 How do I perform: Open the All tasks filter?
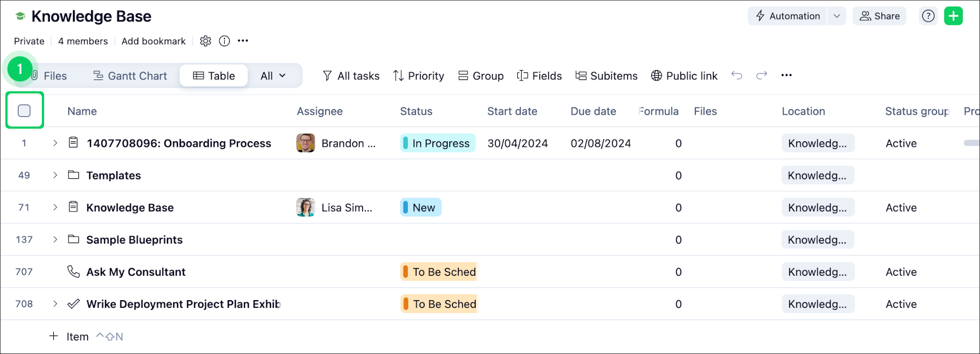pyautogui.click(x=351, y=76)
